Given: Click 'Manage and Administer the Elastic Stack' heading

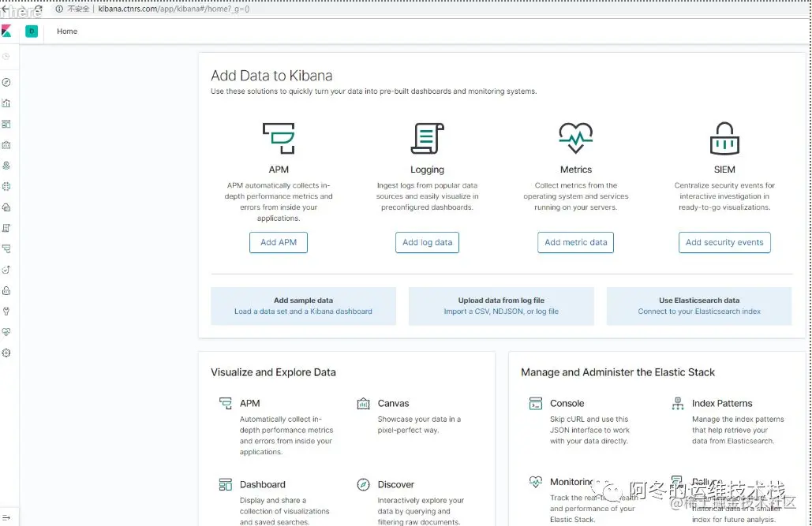Looking at the screenshot, I should [x=618, y=372].
